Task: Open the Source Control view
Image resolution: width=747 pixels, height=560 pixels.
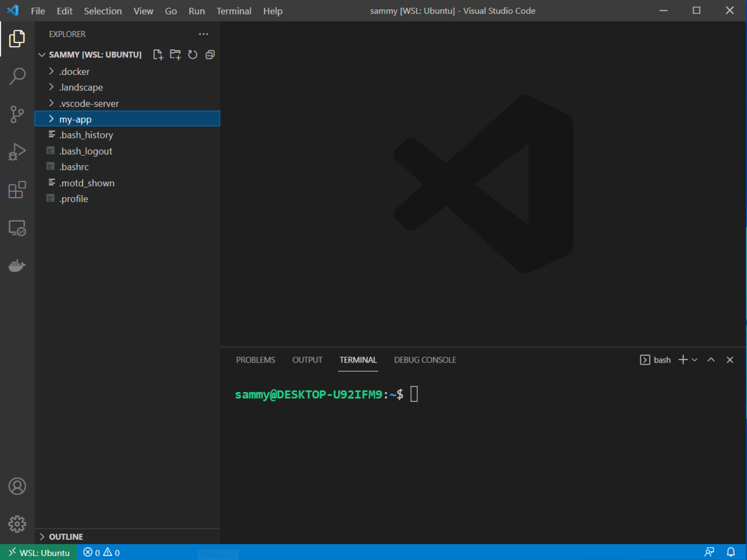Action: coord(17,114)
